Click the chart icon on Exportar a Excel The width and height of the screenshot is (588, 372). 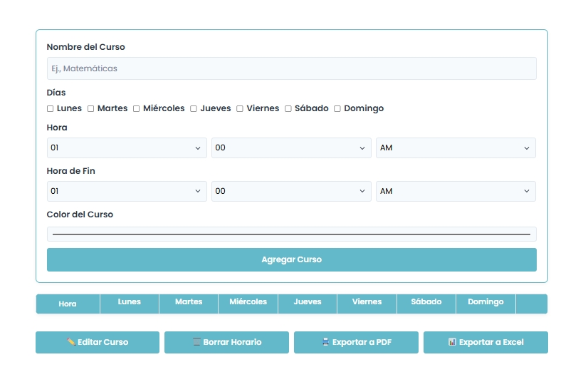[x=453, y=342]
